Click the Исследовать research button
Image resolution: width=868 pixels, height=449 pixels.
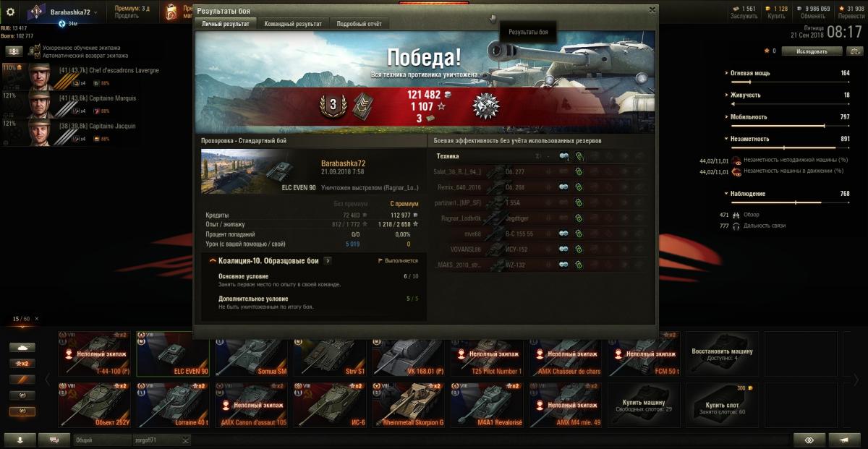[812, 51]
